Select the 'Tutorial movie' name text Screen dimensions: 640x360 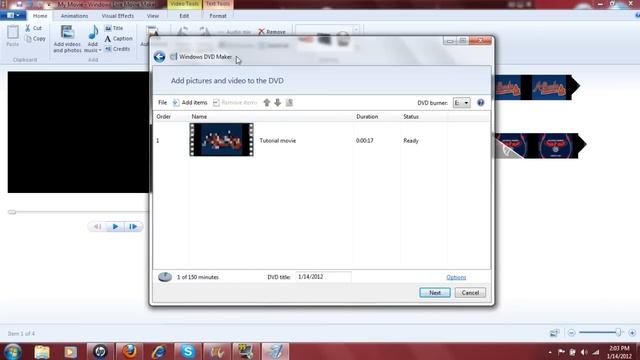click(x=278, y=140)
